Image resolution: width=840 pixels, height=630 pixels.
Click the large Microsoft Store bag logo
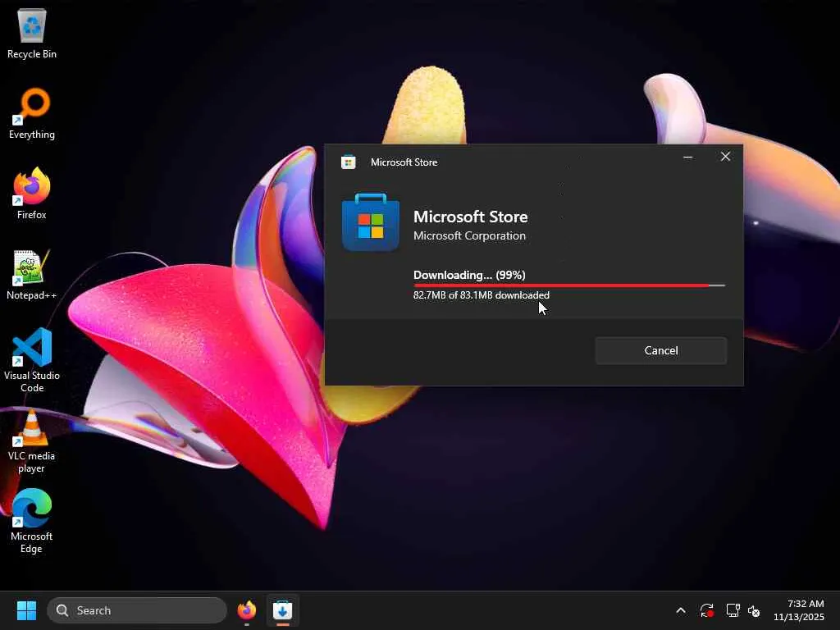click(371, 222)
